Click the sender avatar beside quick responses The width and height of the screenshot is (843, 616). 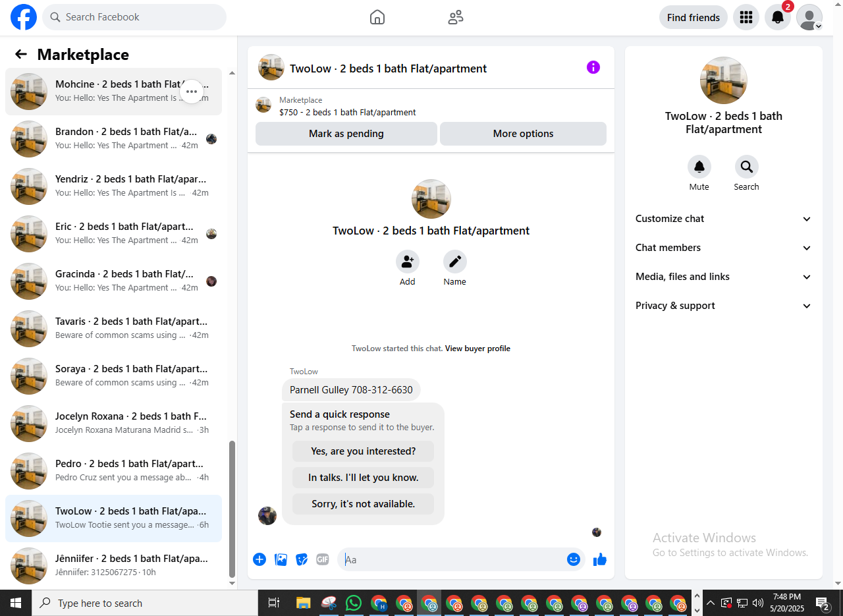click(267, 516)
